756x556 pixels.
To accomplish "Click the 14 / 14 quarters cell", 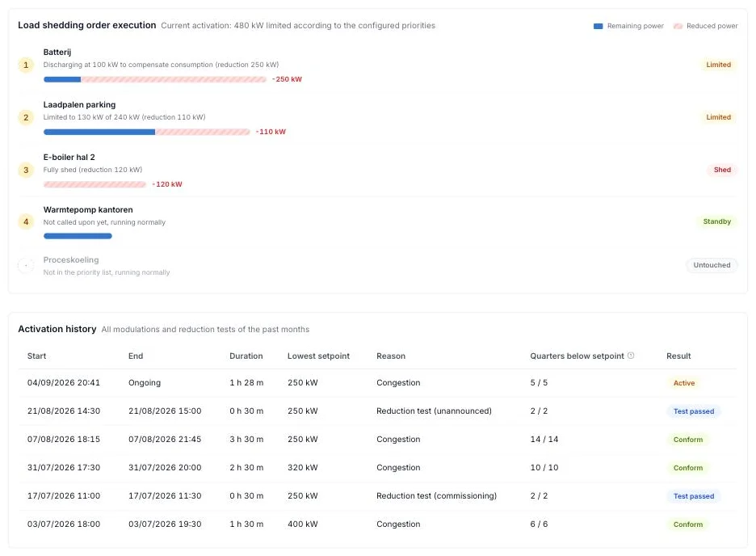I will click(x=544, y=440).
